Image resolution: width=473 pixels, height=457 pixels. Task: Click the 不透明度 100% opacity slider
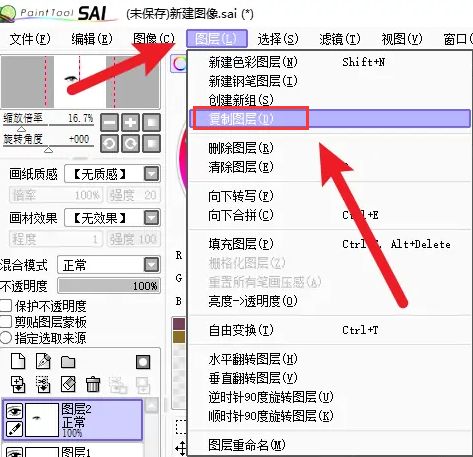coord(109,286)
